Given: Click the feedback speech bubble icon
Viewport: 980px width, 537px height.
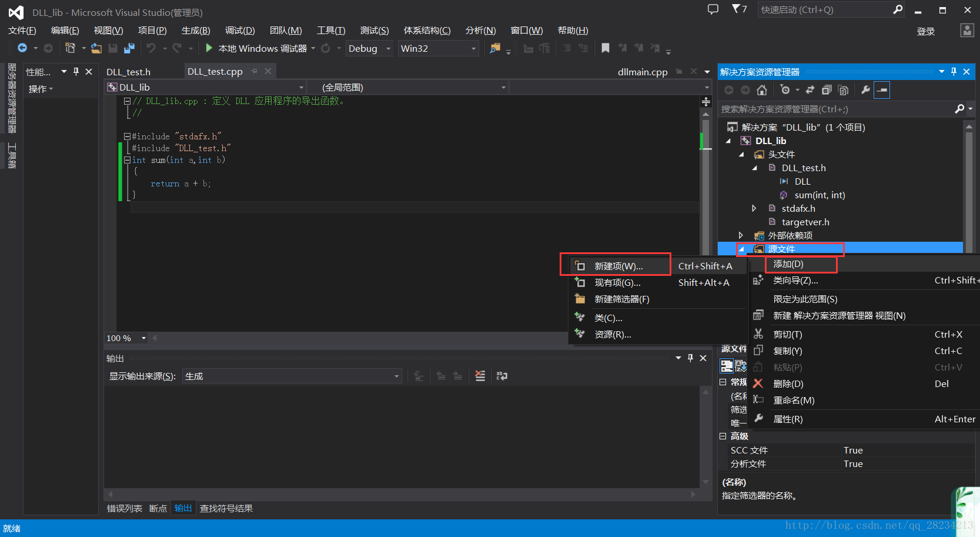Looking at the screenshot, I should pos(713,9).
